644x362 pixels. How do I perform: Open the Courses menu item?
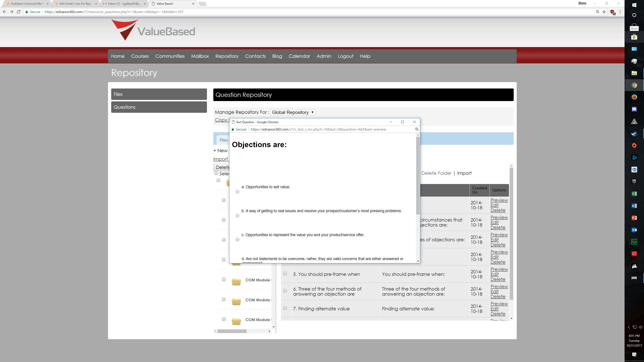(140, 56)
